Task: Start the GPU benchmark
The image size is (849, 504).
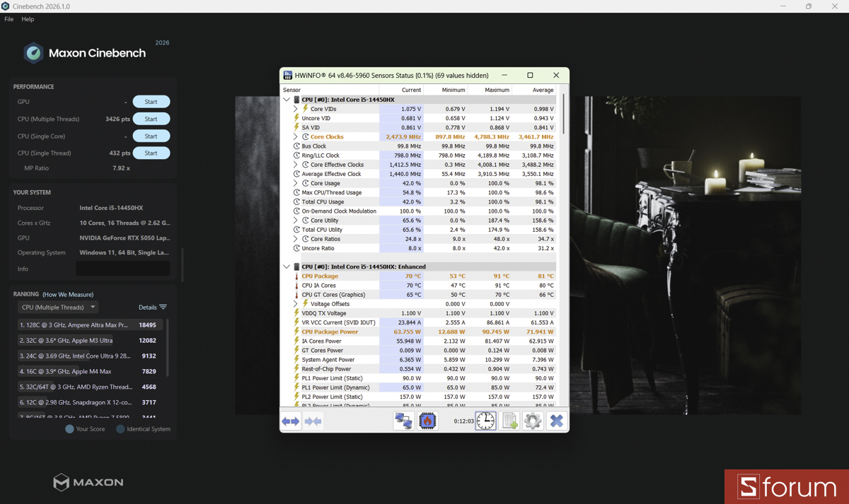Action: click(x=151, y=102)
